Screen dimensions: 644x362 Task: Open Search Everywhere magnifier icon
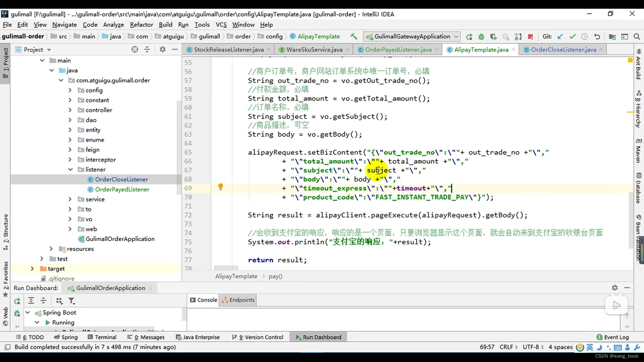click(637, 37)
